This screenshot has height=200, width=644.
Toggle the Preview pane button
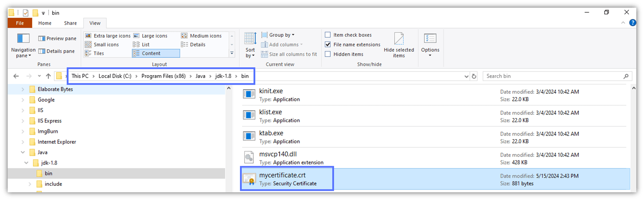[x=57, y=39]
